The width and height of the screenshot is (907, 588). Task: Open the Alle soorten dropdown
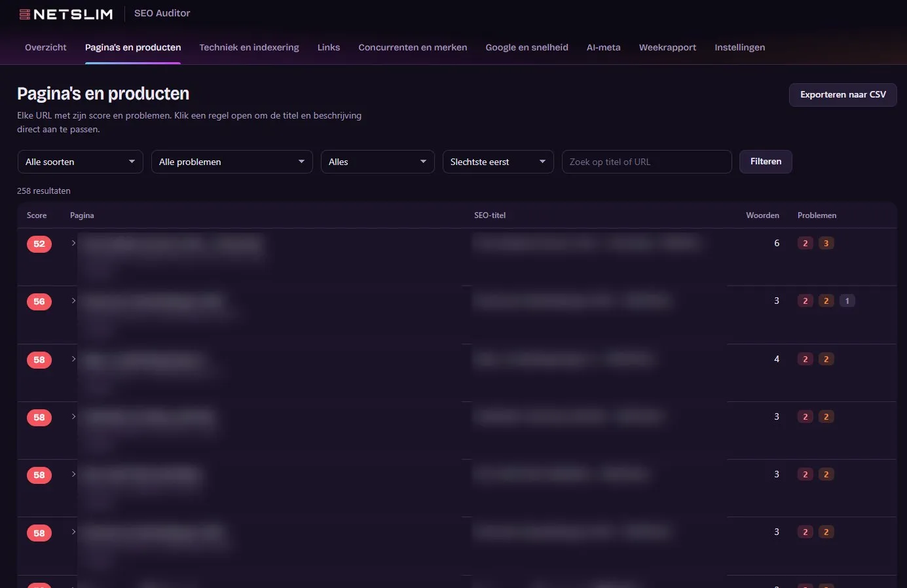click(80, 162)
